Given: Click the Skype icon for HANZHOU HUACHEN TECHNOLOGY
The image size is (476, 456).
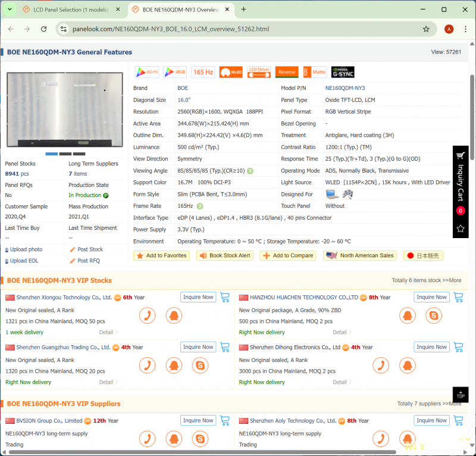Looking at the screenshot, I should coord(434,316).
